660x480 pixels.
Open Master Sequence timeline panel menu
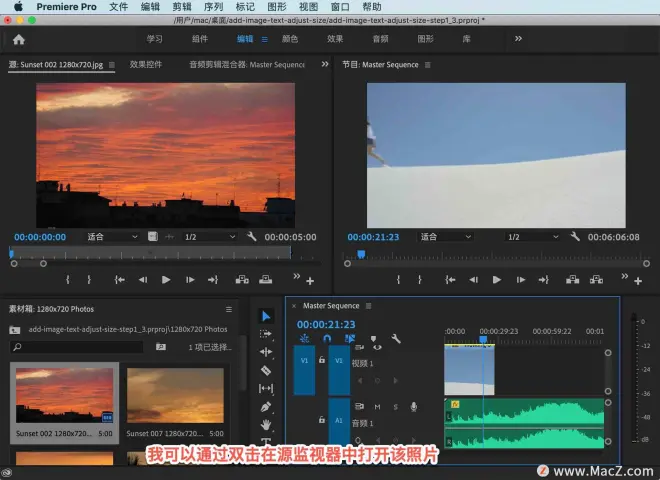point(368,306)
